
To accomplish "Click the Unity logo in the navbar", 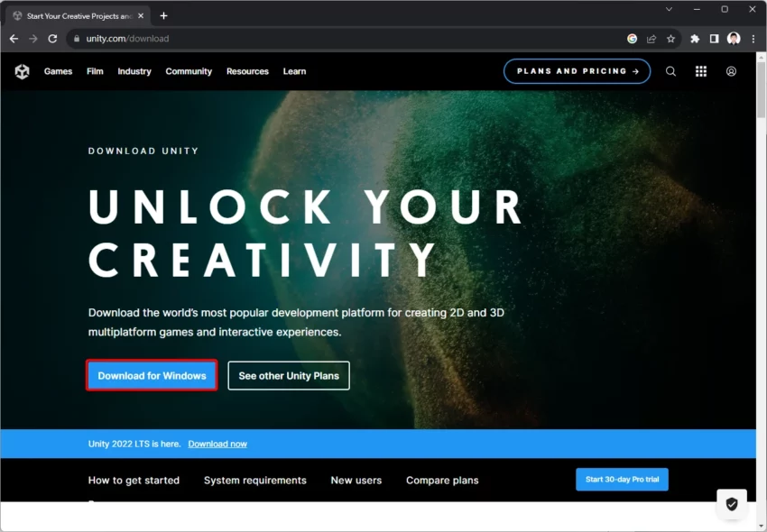I will 22,71.
